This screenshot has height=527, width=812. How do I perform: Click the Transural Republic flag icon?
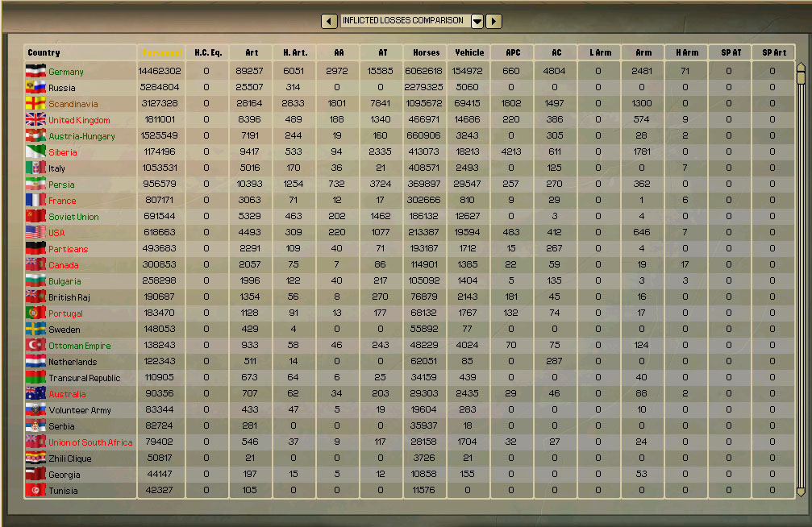click(35, 377)
